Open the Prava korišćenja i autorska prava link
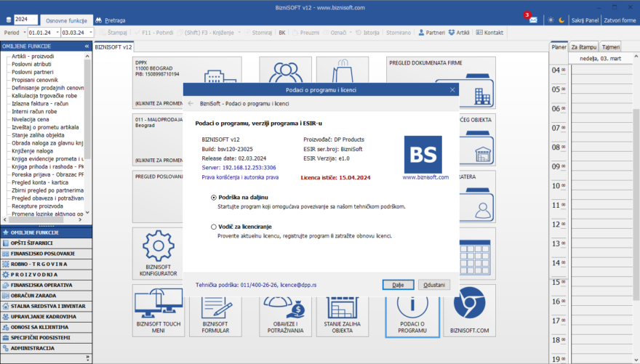640x364 pixels. point(240,177)
